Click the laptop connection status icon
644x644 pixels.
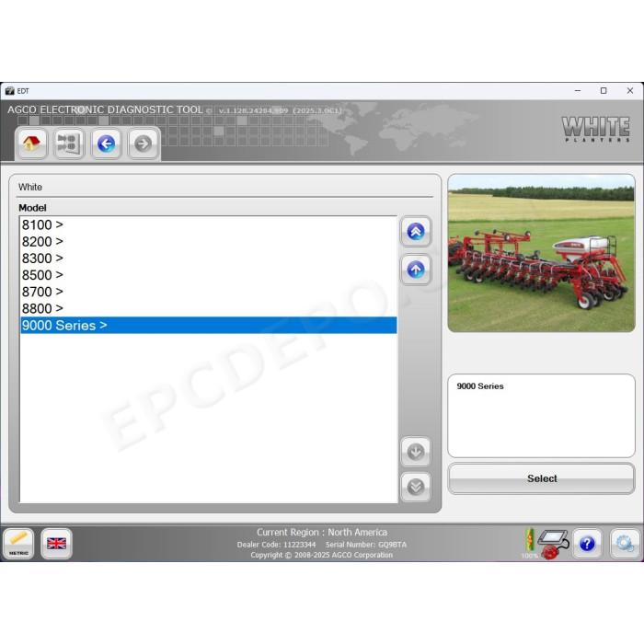[x=554, y=544]
